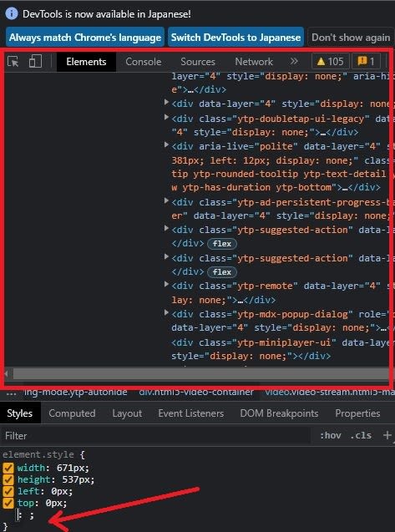Open the 1 issue indicator
395x532 pixels.
coord(366,62)
